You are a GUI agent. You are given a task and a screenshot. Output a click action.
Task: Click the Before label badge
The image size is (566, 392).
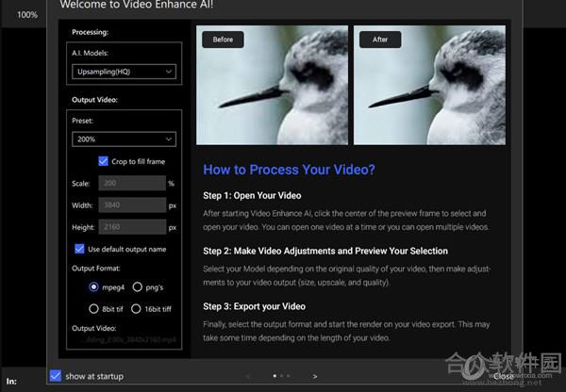pos(223,40)
